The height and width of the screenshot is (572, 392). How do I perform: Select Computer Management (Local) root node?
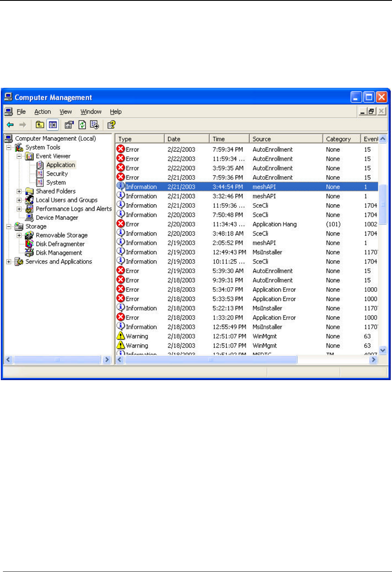[55, 139]
